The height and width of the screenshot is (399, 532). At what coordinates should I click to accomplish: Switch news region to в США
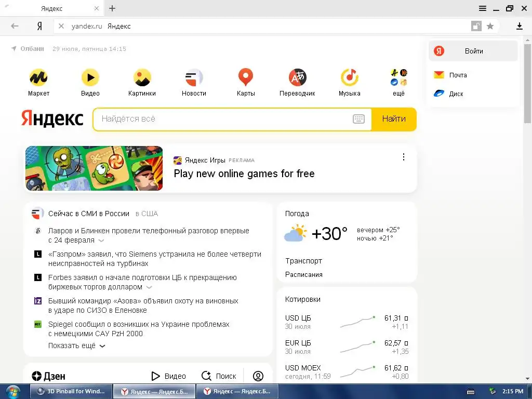tap(147, 214)
